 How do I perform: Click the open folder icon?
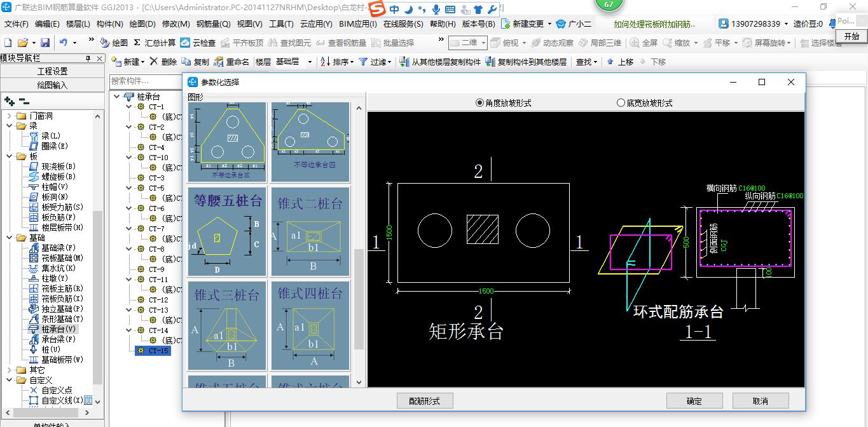tap(22, 43)
